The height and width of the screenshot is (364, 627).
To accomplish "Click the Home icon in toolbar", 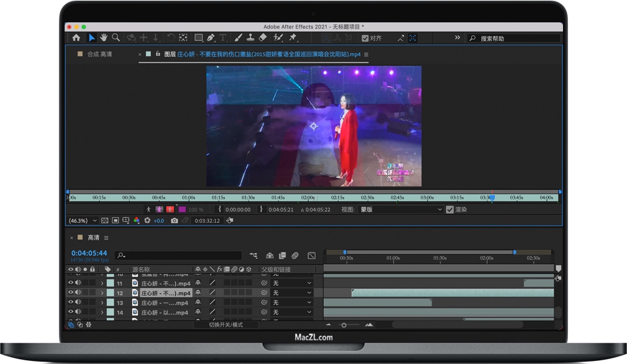I will coord(76,38).
